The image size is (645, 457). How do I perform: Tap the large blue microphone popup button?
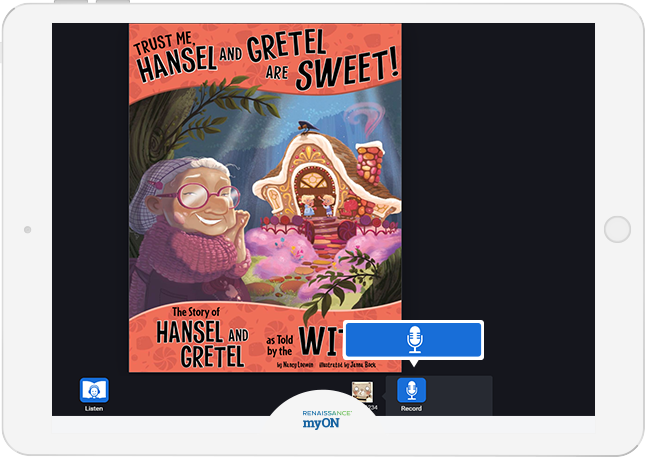tap(413, 340)
